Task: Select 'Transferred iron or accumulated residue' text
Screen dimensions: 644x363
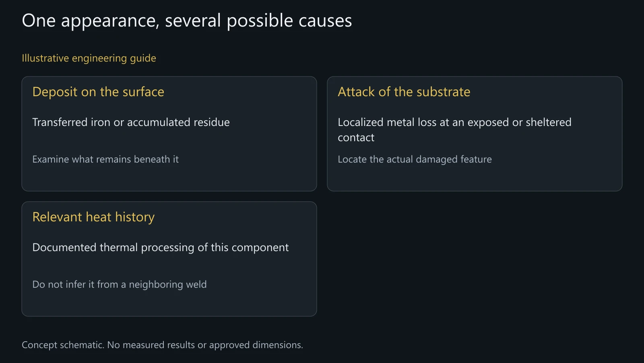Action: (x=131, y=122)
